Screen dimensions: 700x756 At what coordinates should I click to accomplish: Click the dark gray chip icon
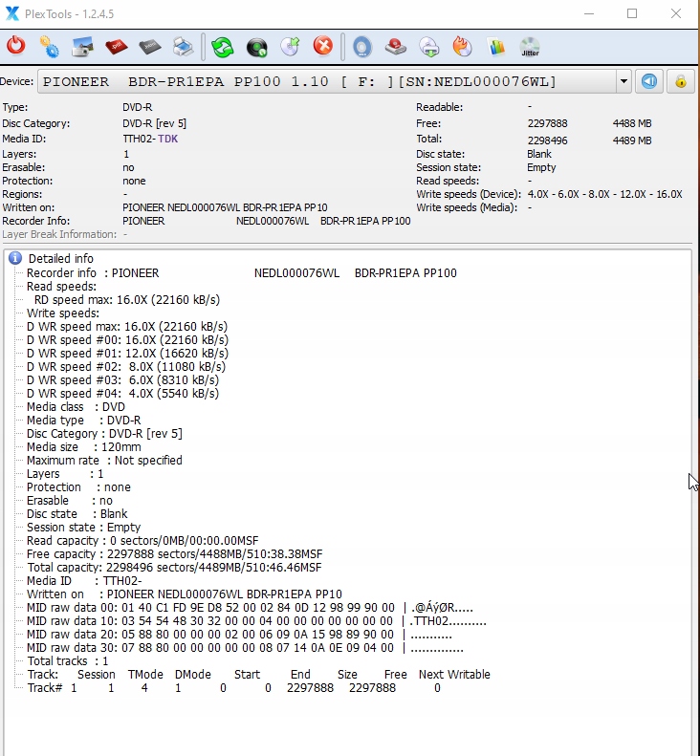pyautogui.click(x=149, y=46)
